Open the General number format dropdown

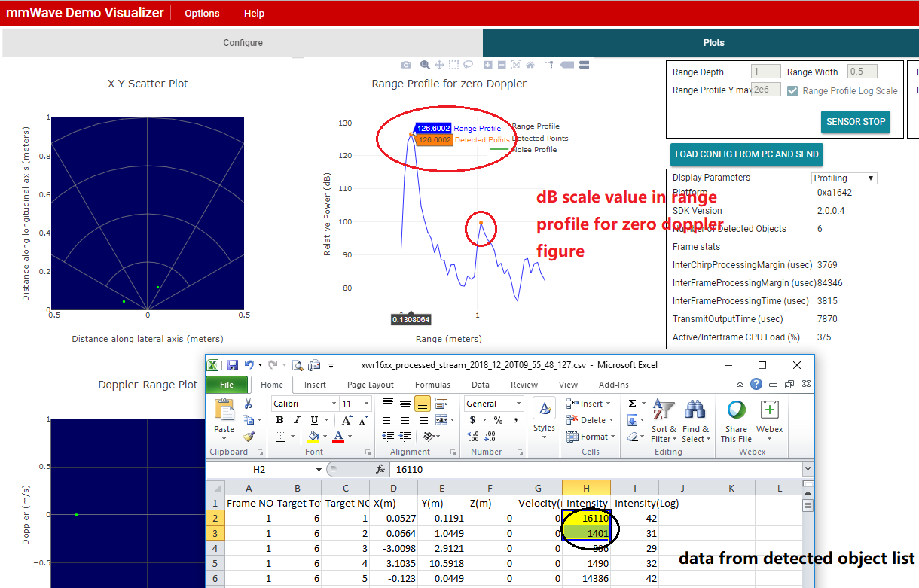coord(518,404)
